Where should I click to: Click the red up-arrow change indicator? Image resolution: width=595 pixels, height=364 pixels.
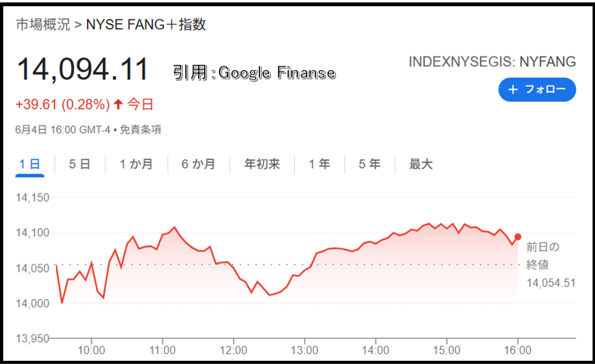pyautogui.click(x=119, y=104)
